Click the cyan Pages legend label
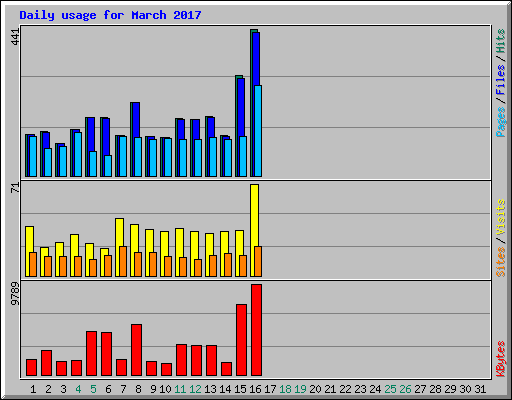The width and height of the screenshot is (512, 400). pyautogui.click(x=500, y=122)
